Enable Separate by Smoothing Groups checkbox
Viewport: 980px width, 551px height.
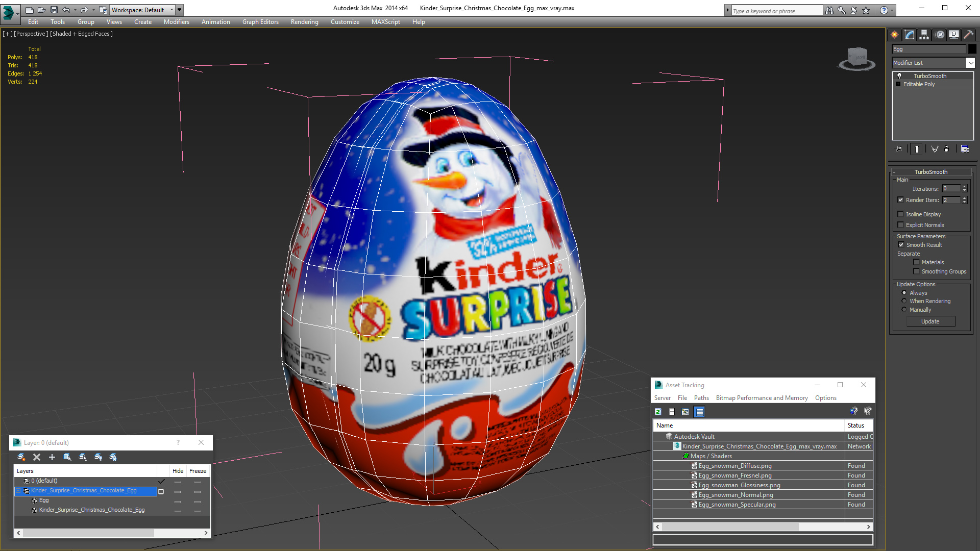(917, 271)
